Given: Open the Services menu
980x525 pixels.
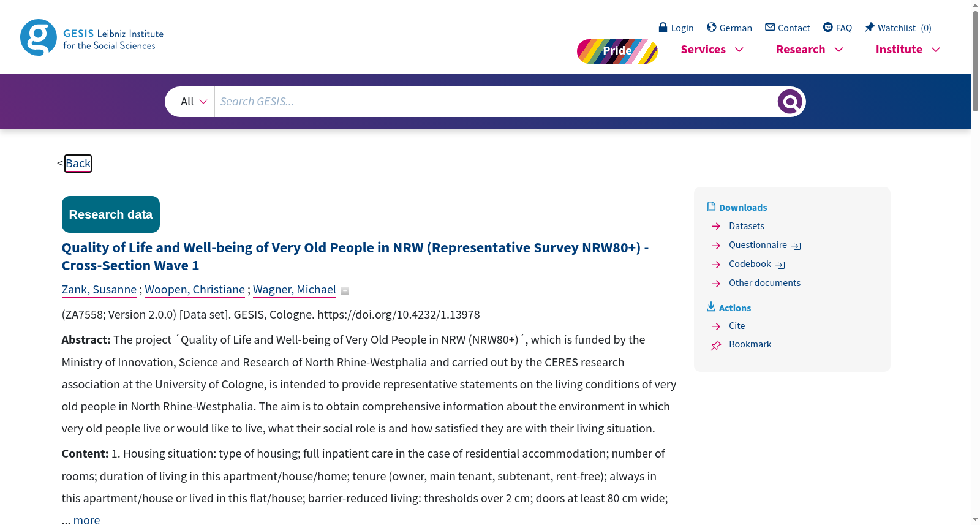Looking at the screenshot, I should [x=703, y=50].
